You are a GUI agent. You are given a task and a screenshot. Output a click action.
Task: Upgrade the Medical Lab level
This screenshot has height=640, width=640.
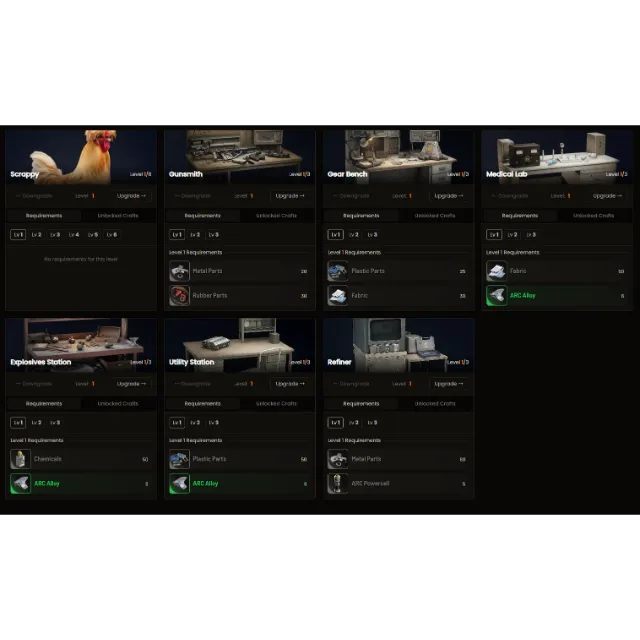coord(607,196)
